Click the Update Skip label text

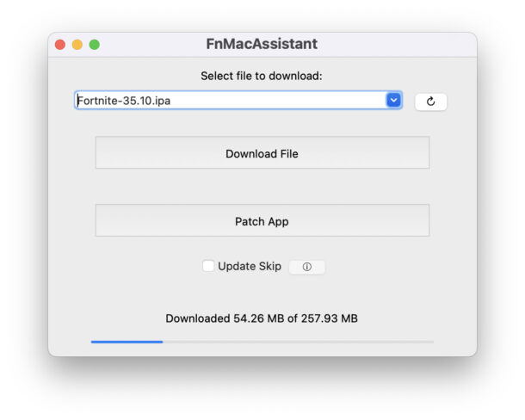250,266
